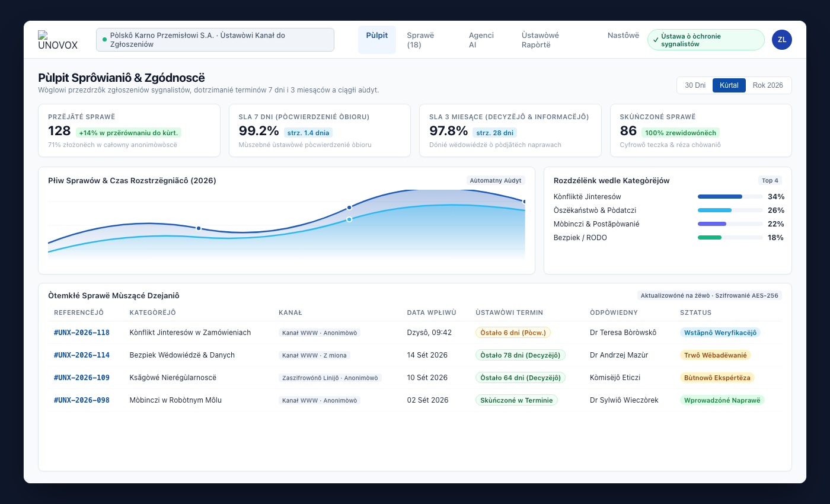The image size is (830, 504).
Task: Click the UNOVOX logo
Action: (58, 40)
